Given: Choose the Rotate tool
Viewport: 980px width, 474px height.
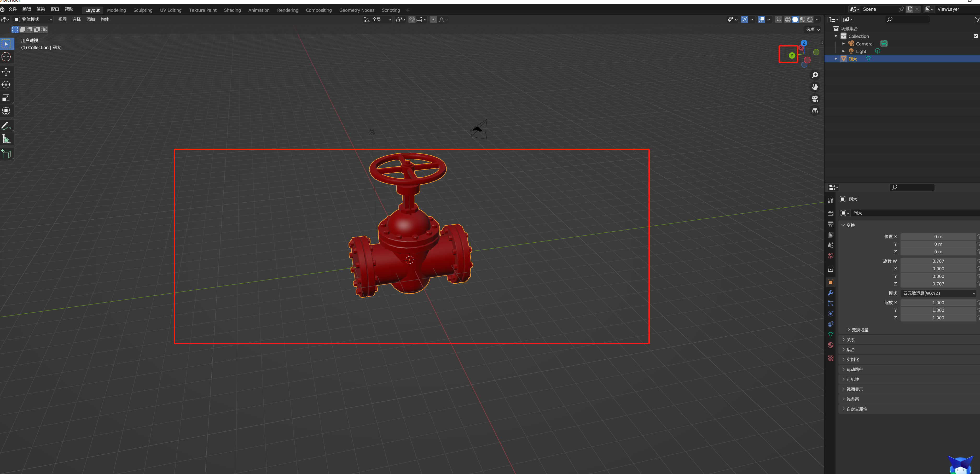Looking at the screenshot, I should point(7,84).
